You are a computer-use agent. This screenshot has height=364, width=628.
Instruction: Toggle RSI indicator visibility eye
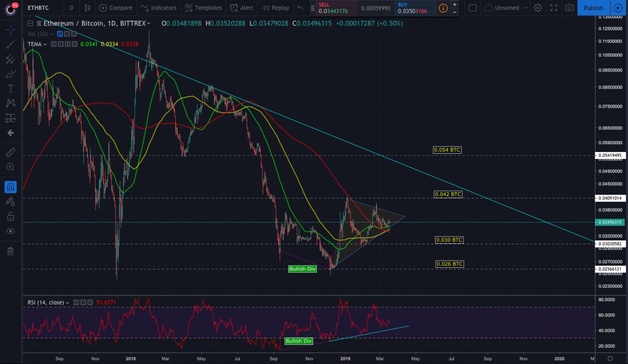[x=76, y=303]
